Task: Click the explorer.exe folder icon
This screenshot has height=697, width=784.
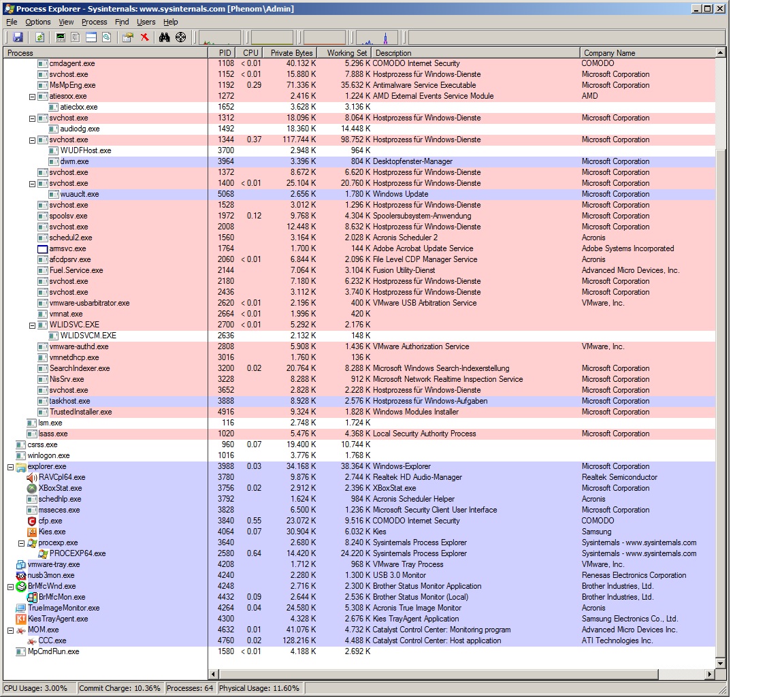Action: (20, 467)
